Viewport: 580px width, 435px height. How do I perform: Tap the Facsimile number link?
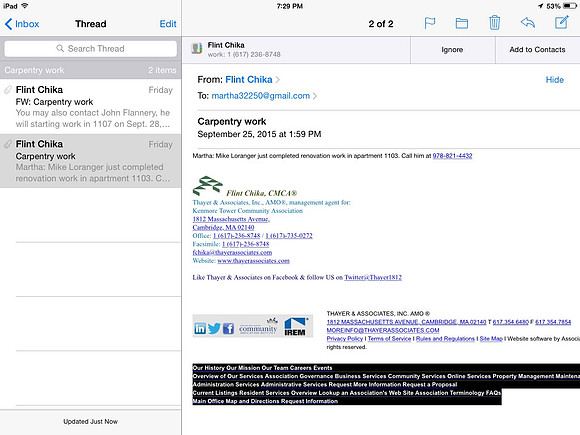[246, 244]
